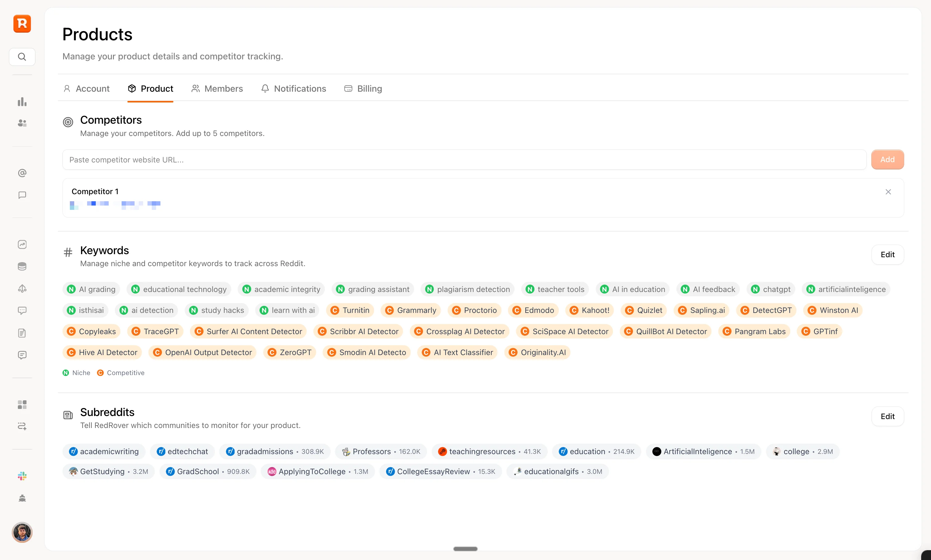Switch to the Account tab
Viewport: 931px width, 560px height.
pos(87,89)
